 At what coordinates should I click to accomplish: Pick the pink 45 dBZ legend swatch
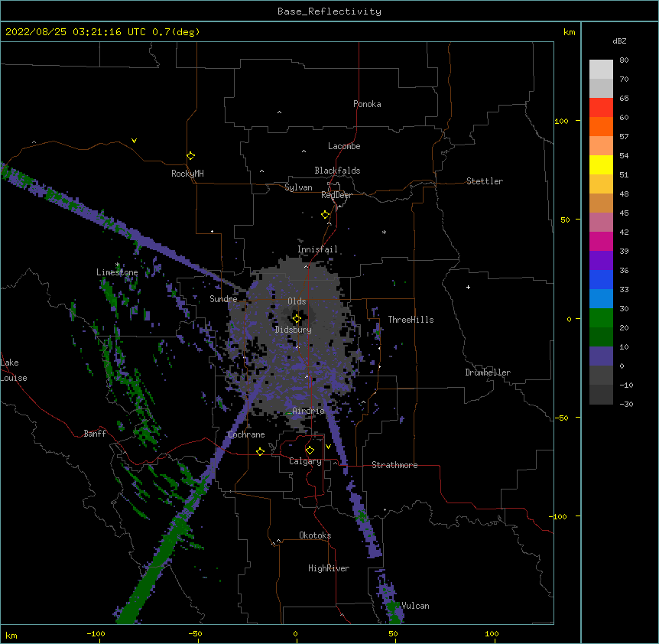pyautogui.click(x=601, y=222)
